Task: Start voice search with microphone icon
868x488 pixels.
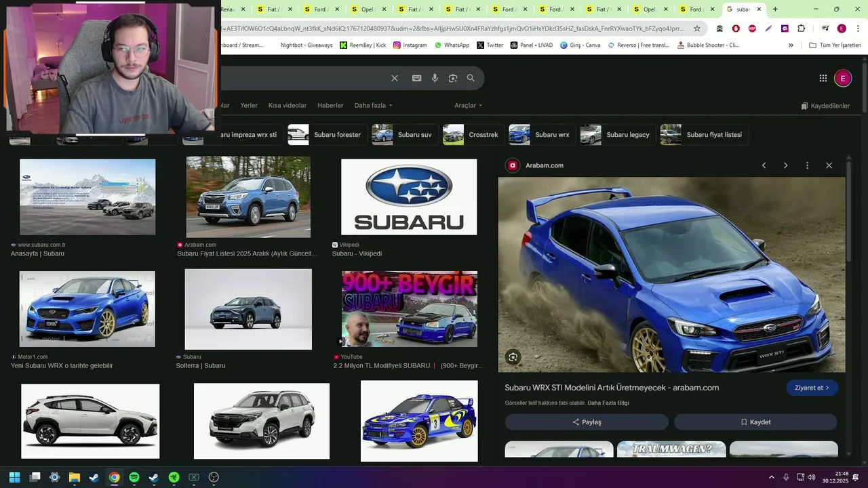Action: point(435,78)
